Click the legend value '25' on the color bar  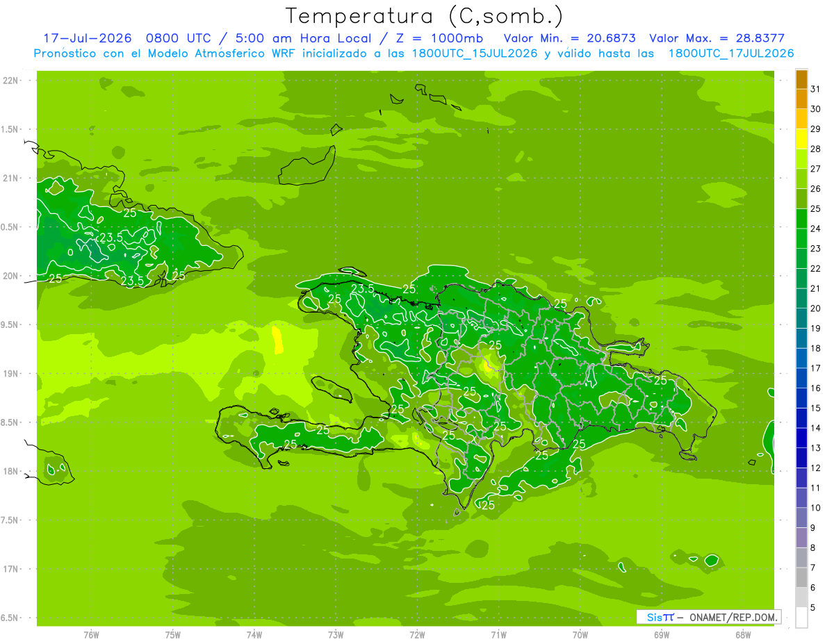[815, 208]
